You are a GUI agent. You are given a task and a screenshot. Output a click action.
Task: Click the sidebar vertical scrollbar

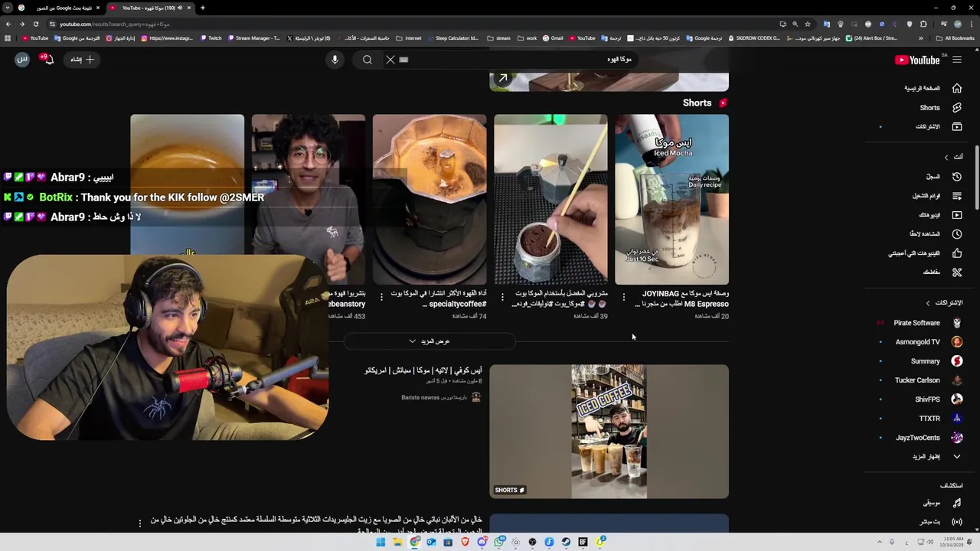976,176
